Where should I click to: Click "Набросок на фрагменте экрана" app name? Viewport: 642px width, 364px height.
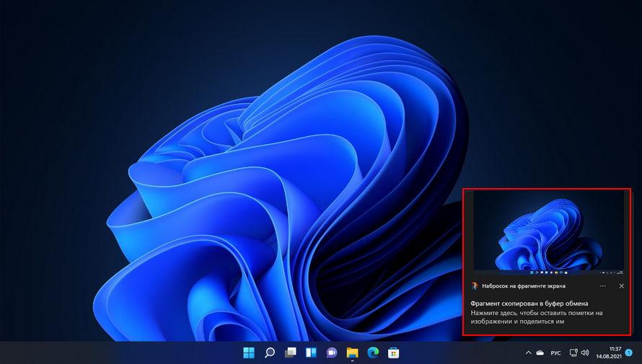pos(524,286)
